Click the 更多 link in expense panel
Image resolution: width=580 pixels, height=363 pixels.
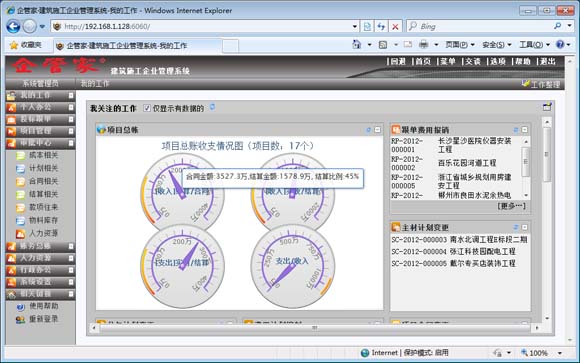point(512,206)
